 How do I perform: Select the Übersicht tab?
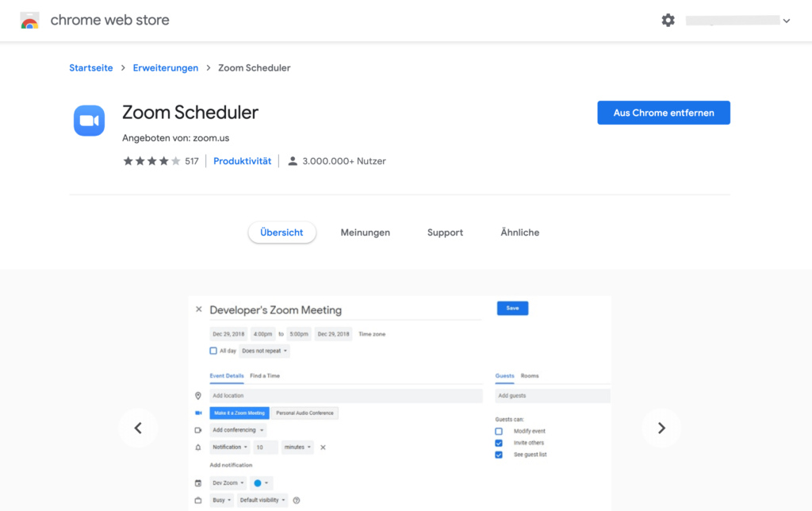coord(282,232)
